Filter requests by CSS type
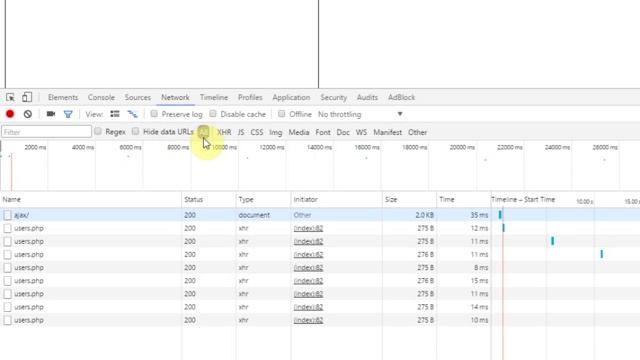 [x=257, y=132]
